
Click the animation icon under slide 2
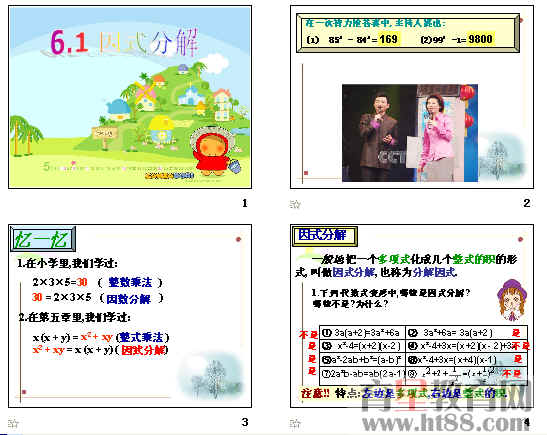click(295, 204)
